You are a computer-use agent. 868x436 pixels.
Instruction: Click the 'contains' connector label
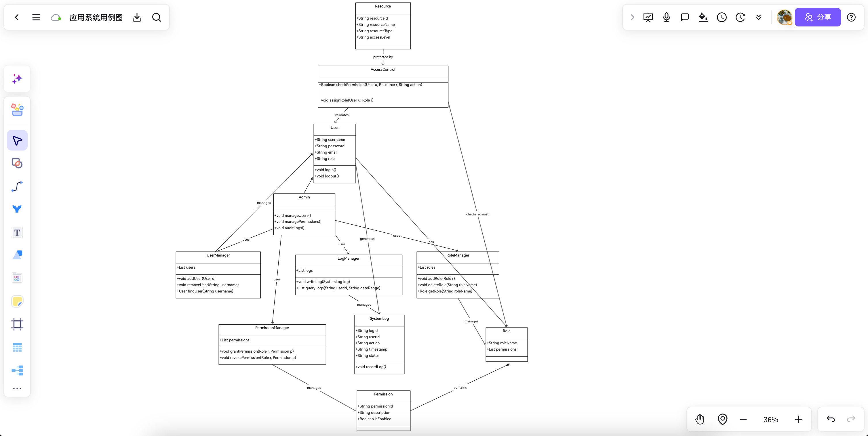[x=460, y=387]
